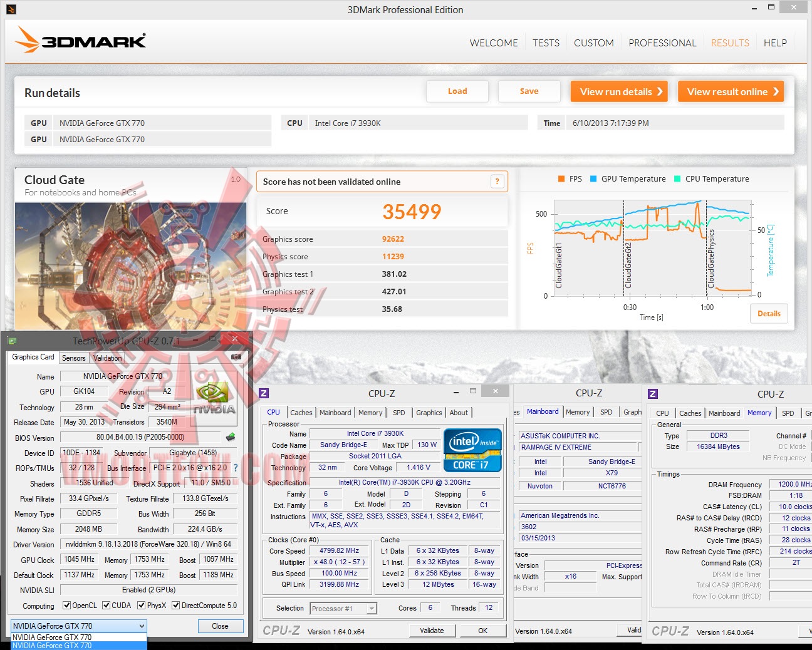Click View result online
Image resolution: width=812 pixels, height=650 pixels.
(731, 91)
